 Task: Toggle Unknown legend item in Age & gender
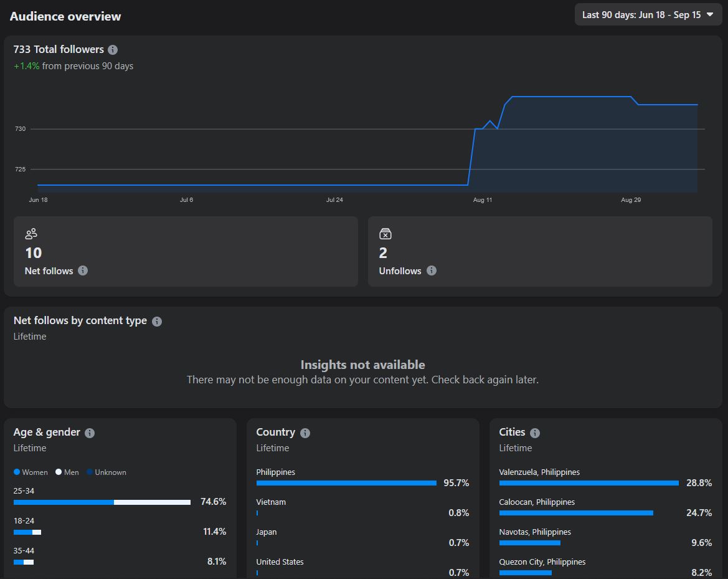(x=106, y=472)
